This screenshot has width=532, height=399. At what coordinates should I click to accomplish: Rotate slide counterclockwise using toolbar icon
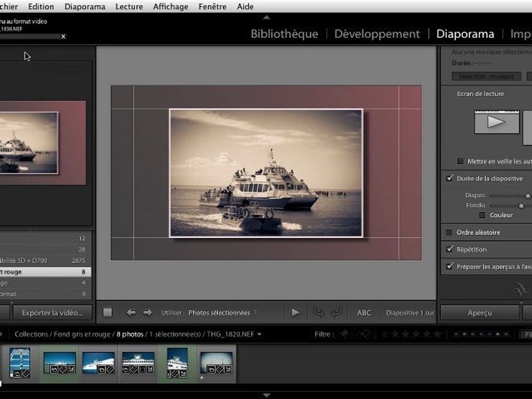click(x=319, y=313)
